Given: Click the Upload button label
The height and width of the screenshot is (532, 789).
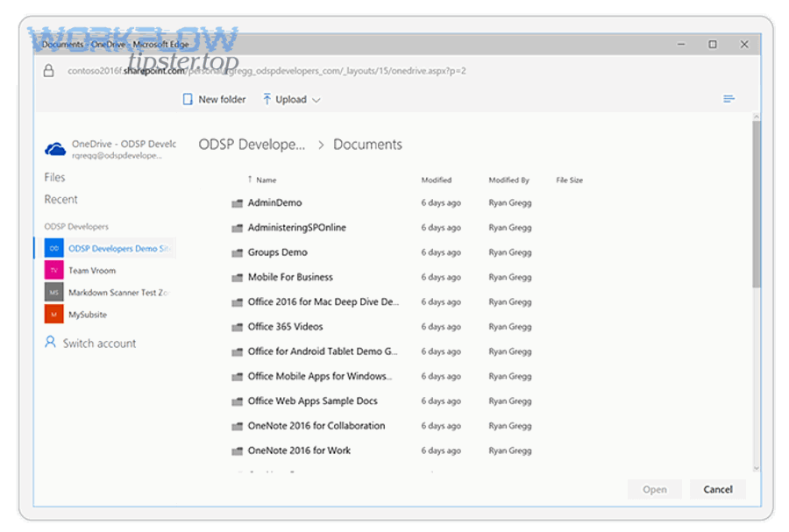Looking at the screenshot, I should 291,100.
